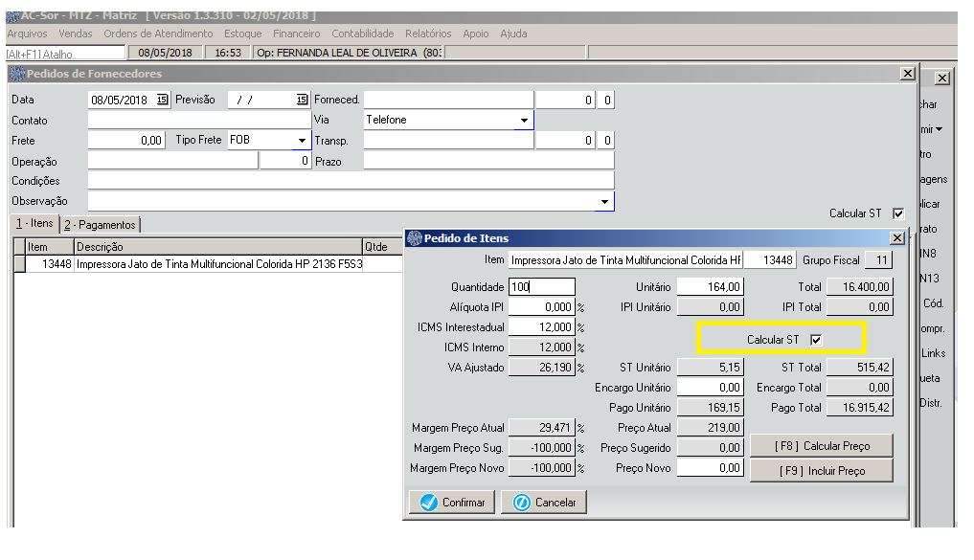Viewport: 974px width, 560px height.
Task: Click the ICMS Interestadual field
Action: click(542, 327)
